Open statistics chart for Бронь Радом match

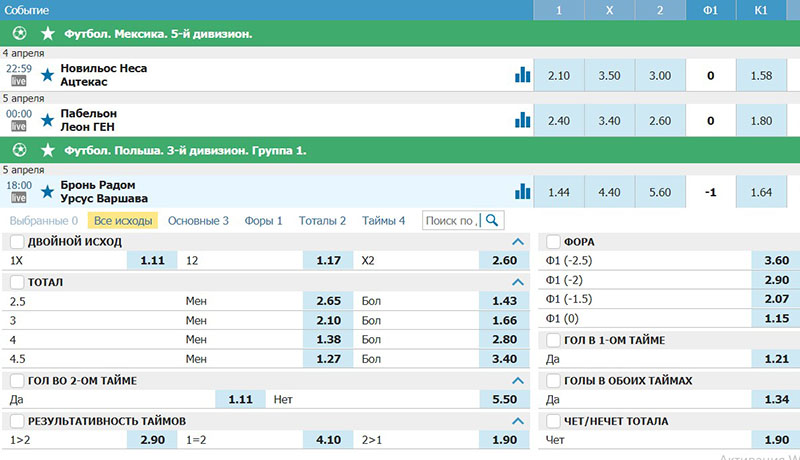[x=522, y=191]
